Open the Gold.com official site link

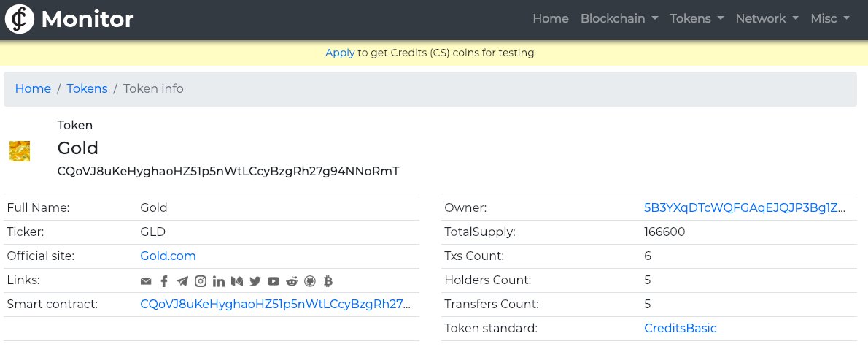pyautogui.click(x=168, y=256)
